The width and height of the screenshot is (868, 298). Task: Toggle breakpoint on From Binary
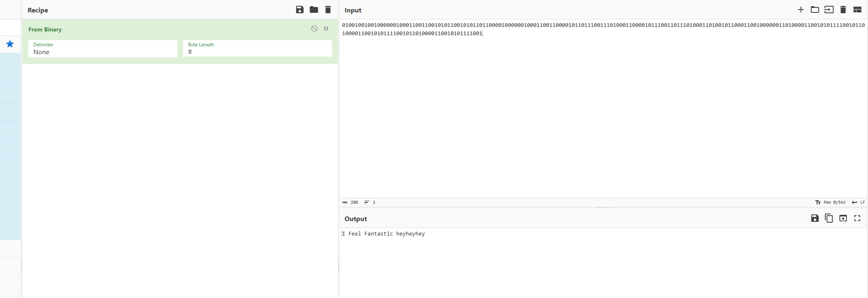[x=326, y=29]
